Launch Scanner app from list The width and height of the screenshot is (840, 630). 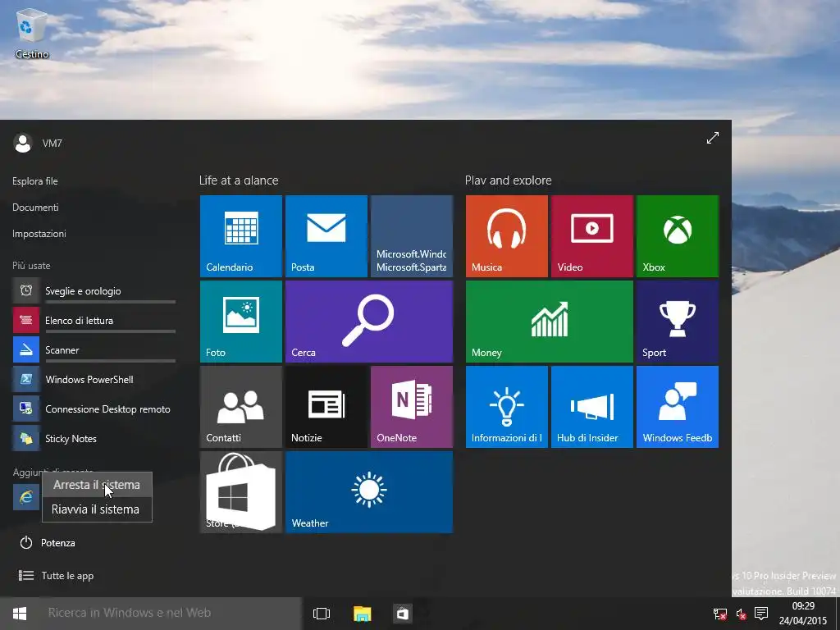[94, 349]
